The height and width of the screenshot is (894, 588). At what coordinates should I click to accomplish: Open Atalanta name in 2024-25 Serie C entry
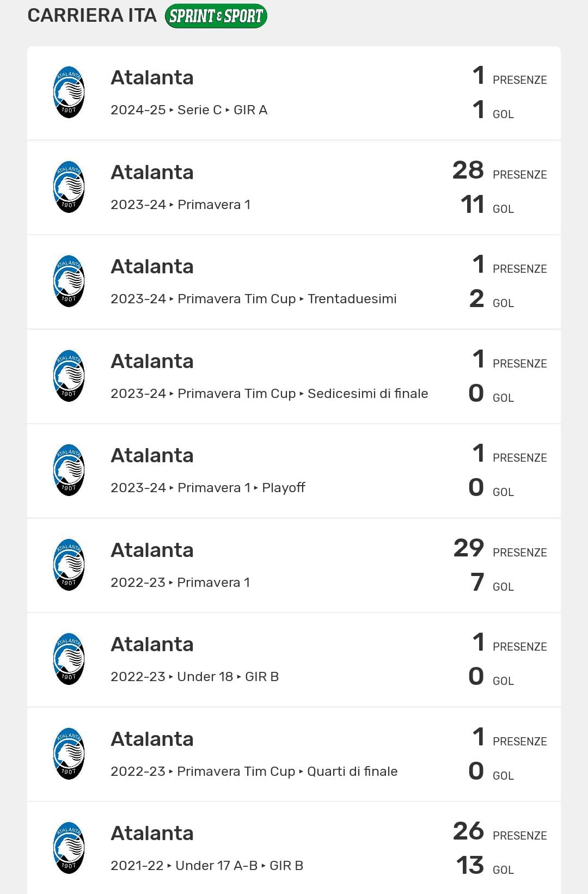coord(152,78)
